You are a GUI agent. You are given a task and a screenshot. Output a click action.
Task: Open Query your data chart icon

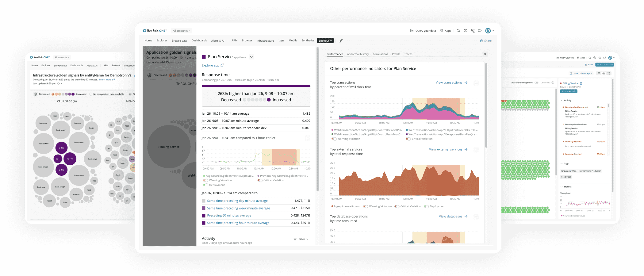point(412,31)
